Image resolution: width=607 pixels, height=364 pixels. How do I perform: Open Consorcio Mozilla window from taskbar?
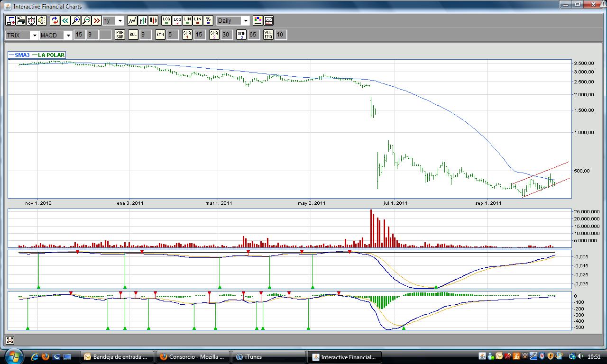(193, 357)
